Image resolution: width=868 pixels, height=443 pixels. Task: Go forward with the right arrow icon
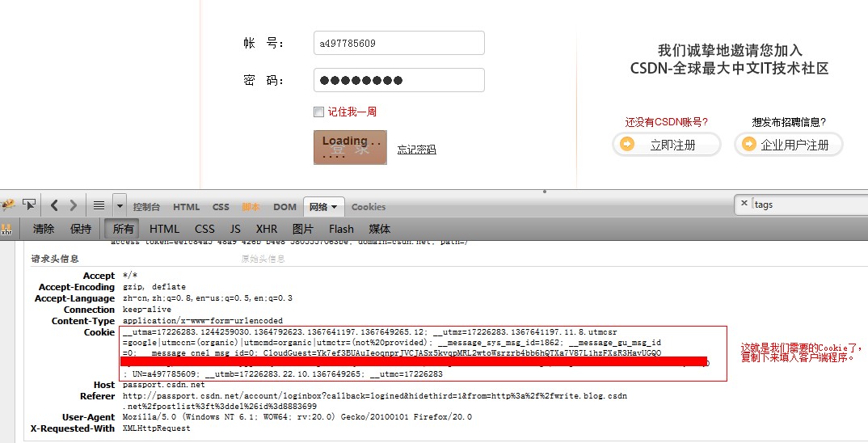pos(73,205)
